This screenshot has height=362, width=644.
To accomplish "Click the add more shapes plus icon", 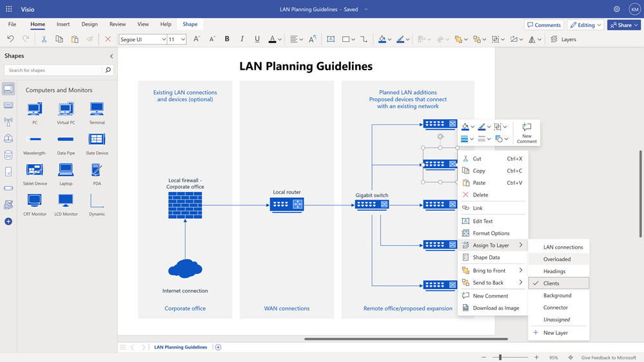I will (x=8, y=221).
